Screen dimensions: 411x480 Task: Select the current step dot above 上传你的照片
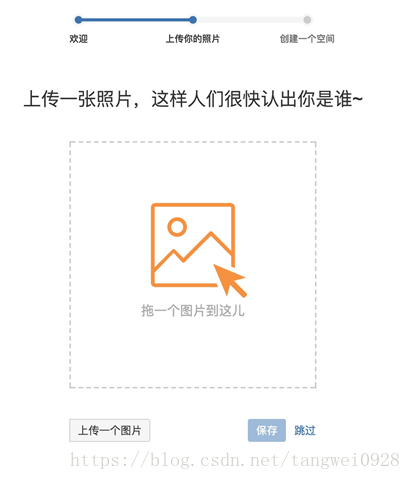pos(193,20)
